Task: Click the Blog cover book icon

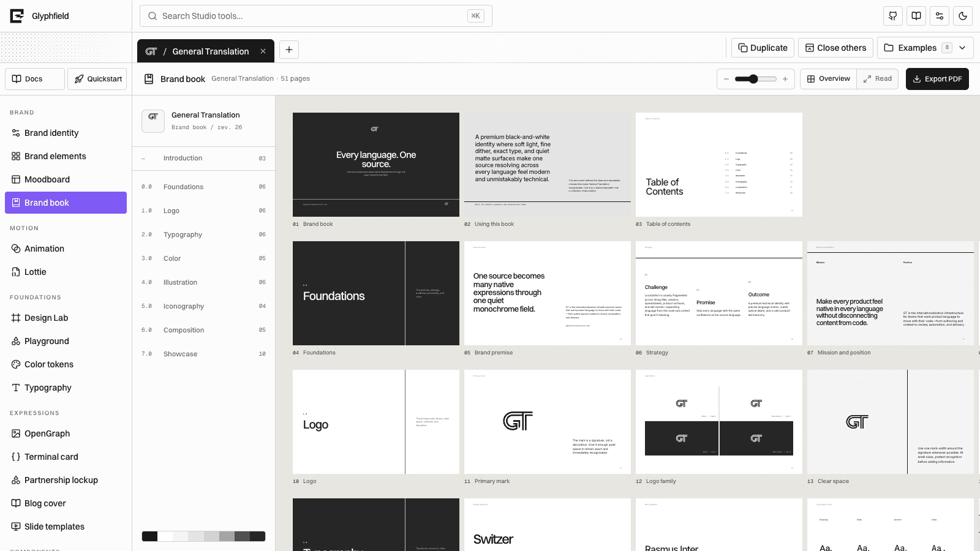Action: (x=16, y=503)
